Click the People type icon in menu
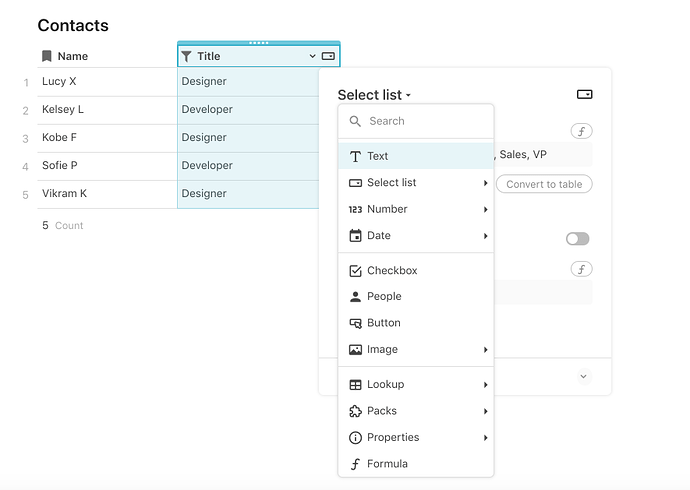 [x=355, y=297]
